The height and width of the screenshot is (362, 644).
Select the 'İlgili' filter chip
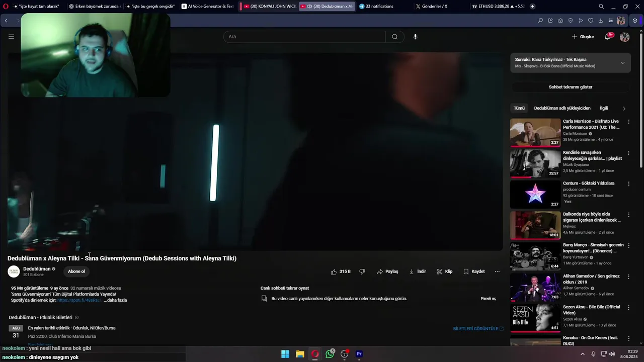point(604,108)
